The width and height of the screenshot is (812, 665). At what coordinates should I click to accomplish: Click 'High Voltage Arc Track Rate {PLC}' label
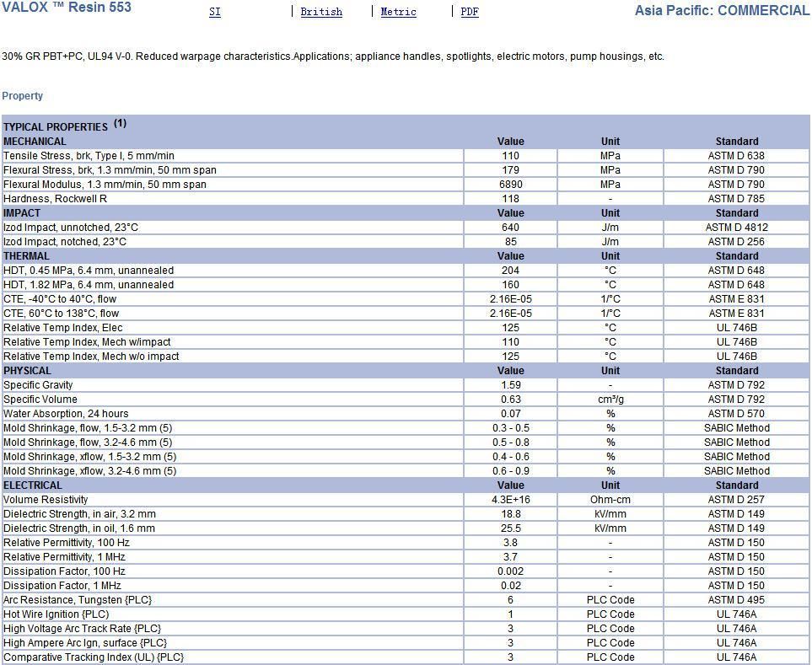click(x=83, y=629)
